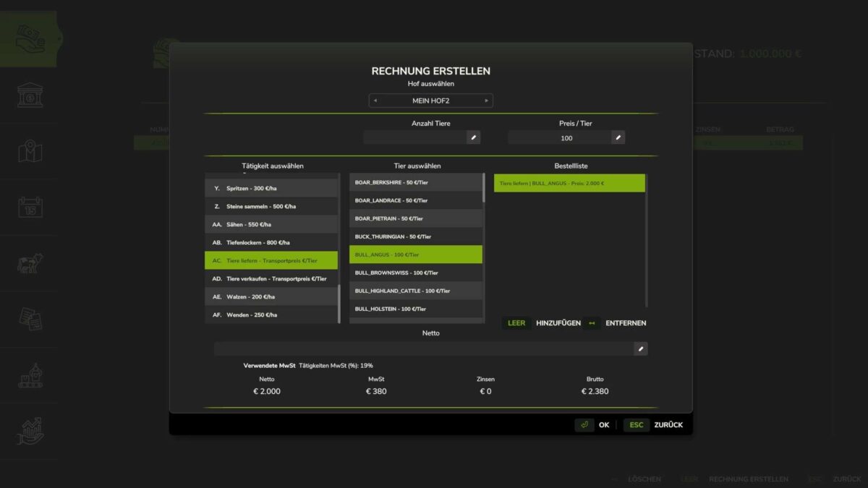868x488 pixels.
Task: Open the statistics growth sidebar icon
Action: tap(30, 429)
